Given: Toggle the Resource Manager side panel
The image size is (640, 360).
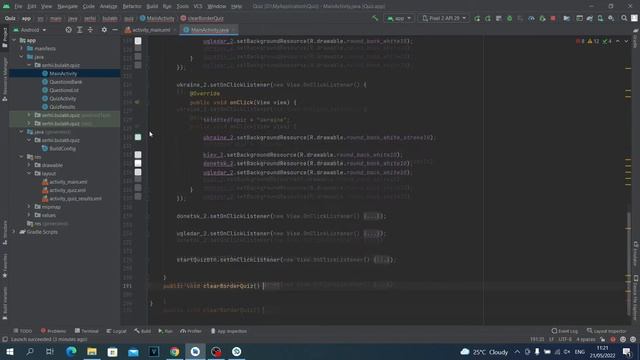Looking at the screenshot, I should point(4,80).
